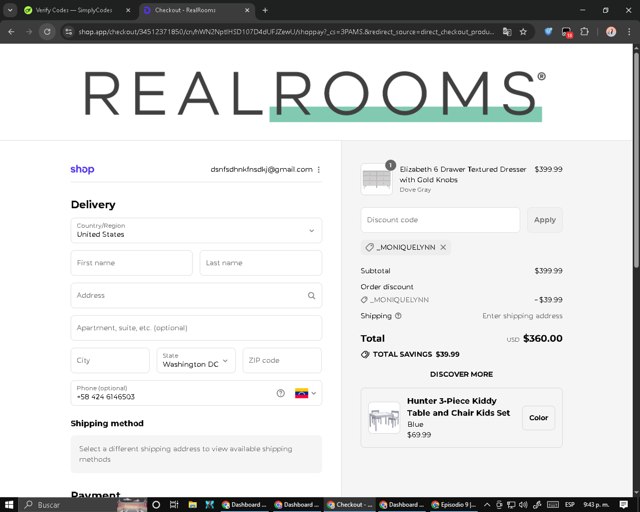Viewport: 640px width, 512px height.
Task: Open the volume speaker tray icon
Action: pyautogui.click(x=523, y=505)
